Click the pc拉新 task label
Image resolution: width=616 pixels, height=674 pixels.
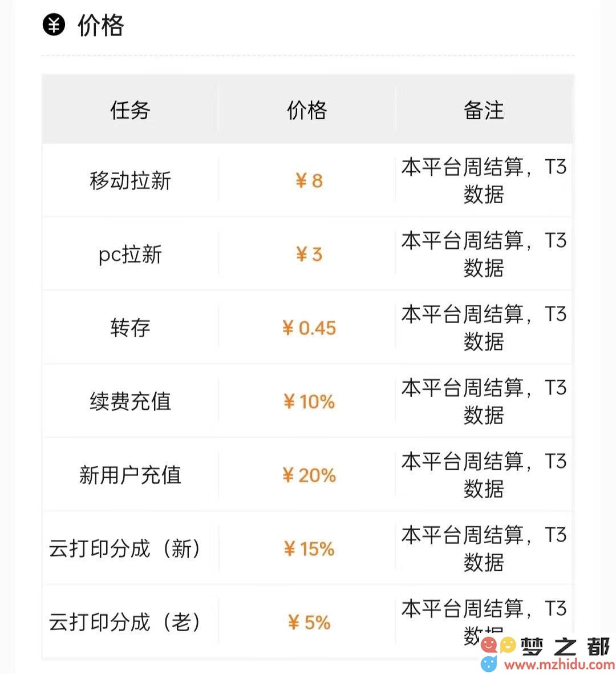(x=130, y=254)
